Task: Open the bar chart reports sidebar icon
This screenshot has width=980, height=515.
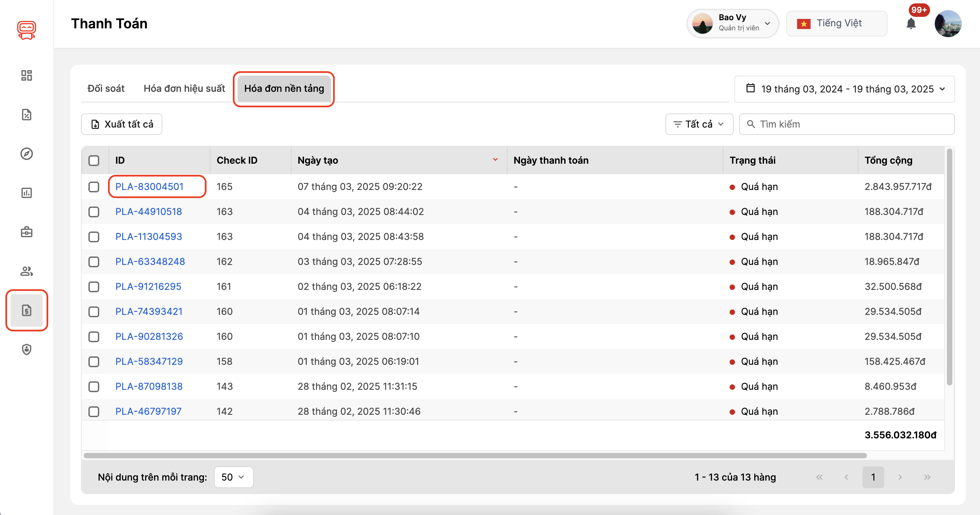Action: click(x=26, y=193)
